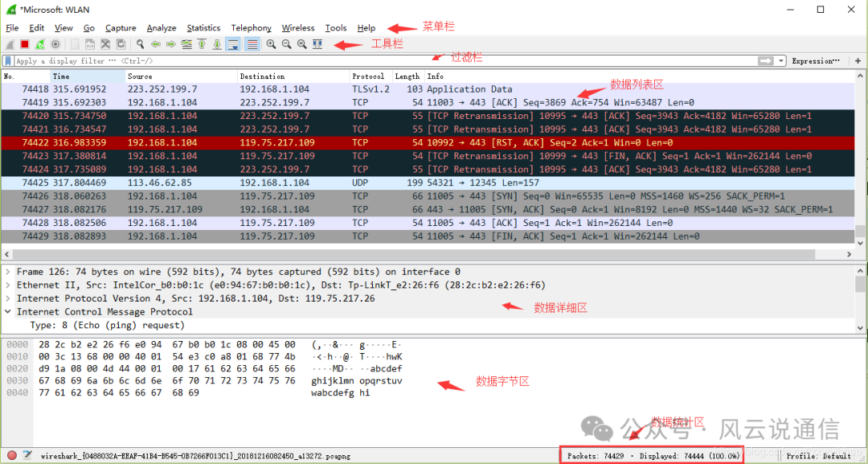Click Profile: Default in status bar
The height and width of the screenshot is (464, 868).
click(818, 456)
